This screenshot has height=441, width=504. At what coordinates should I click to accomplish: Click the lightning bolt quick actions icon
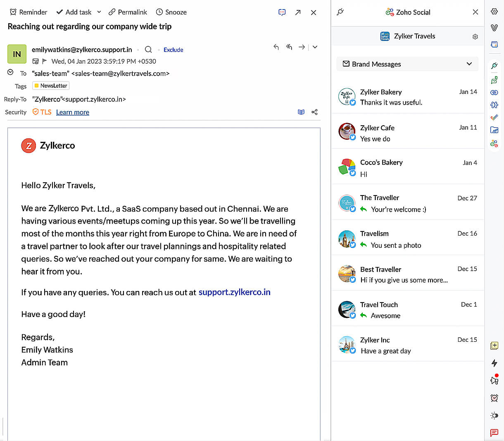pyautogui.click(x=494, y=363)
